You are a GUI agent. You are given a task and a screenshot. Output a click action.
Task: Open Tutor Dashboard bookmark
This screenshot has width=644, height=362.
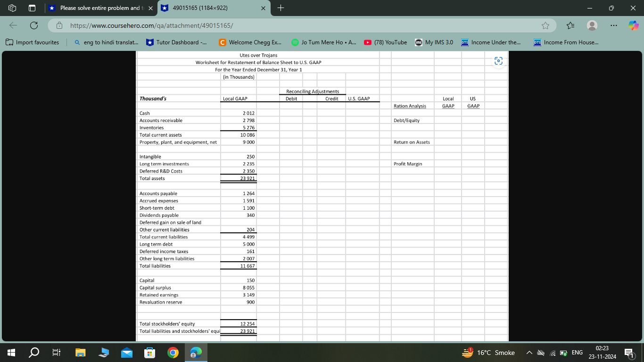tap(176, 42)
